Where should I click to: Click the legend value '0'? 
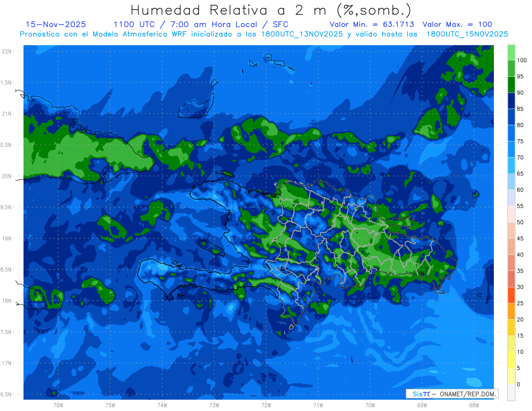pos(519,384)
